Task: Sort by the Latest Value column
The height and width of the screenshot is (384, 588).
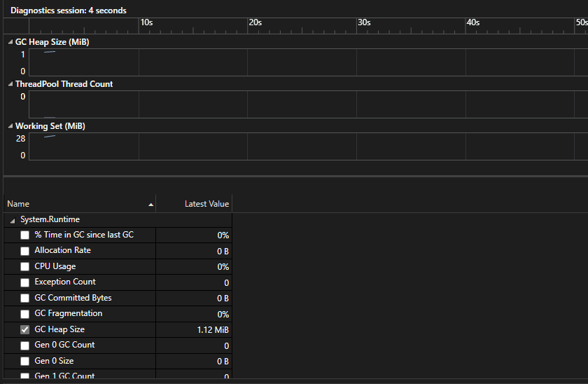Action: click(x=195, y=204)
